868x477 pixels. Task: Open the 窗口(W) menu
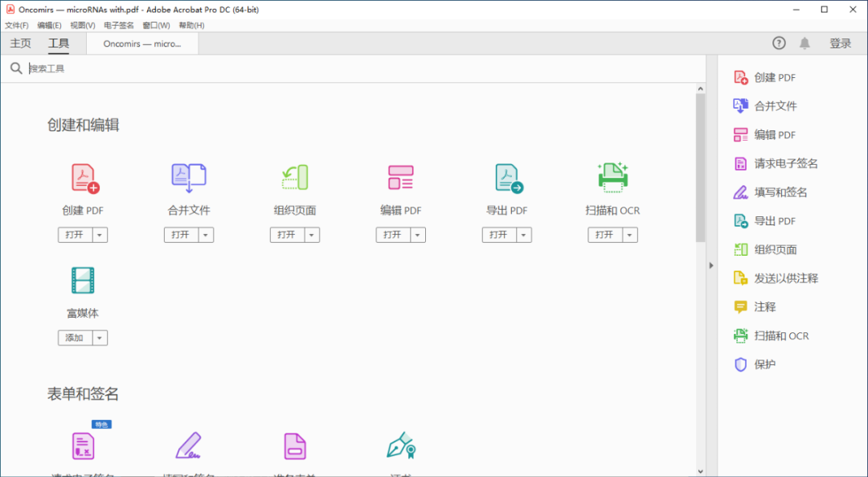pos(156,26)
